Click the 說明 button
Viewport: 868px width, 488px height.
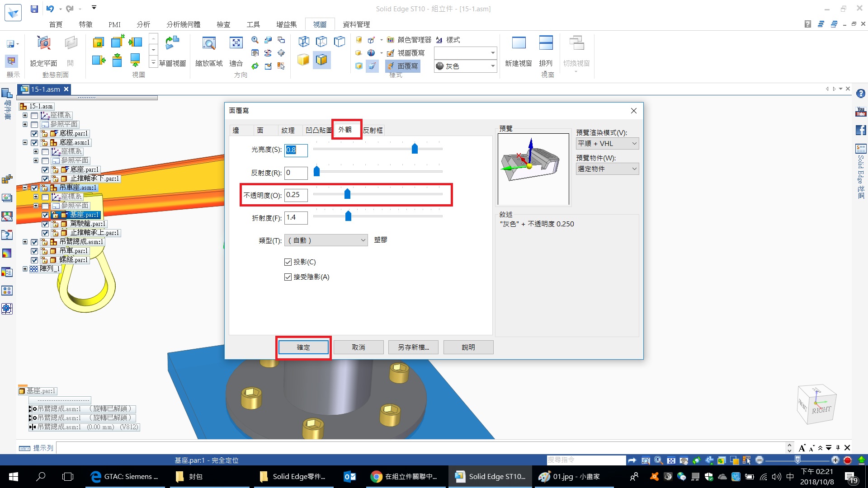coord(468,347)
